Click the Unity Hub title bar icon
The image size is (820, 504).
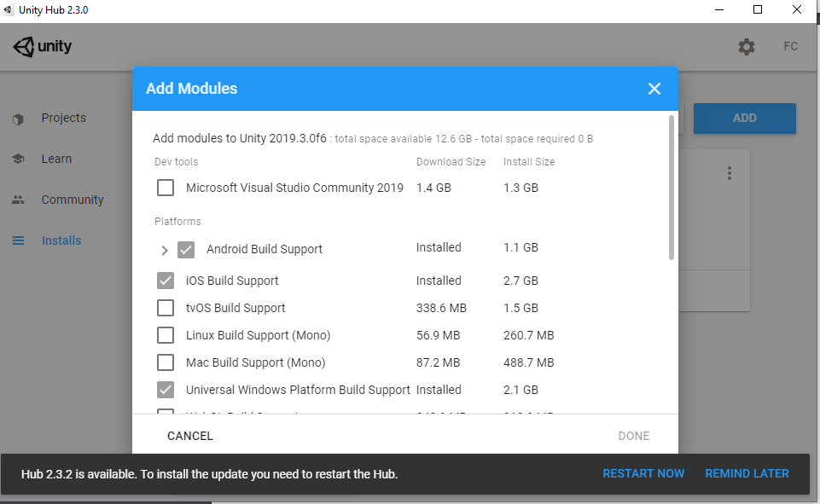click(8, 9)
